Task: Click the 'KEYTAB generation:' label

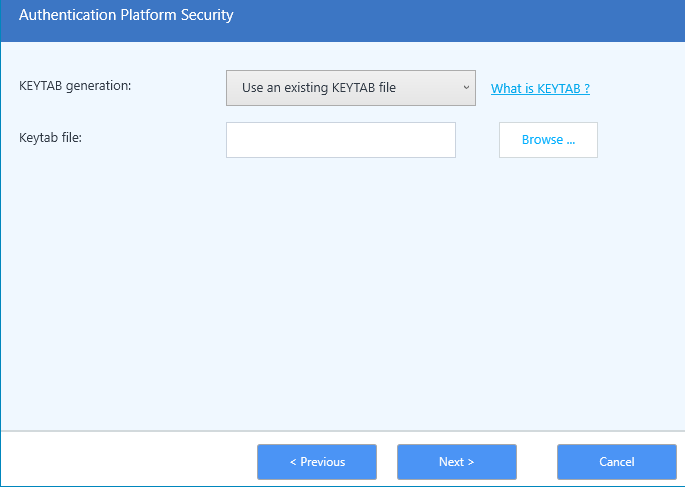Action: pos(75,86)
